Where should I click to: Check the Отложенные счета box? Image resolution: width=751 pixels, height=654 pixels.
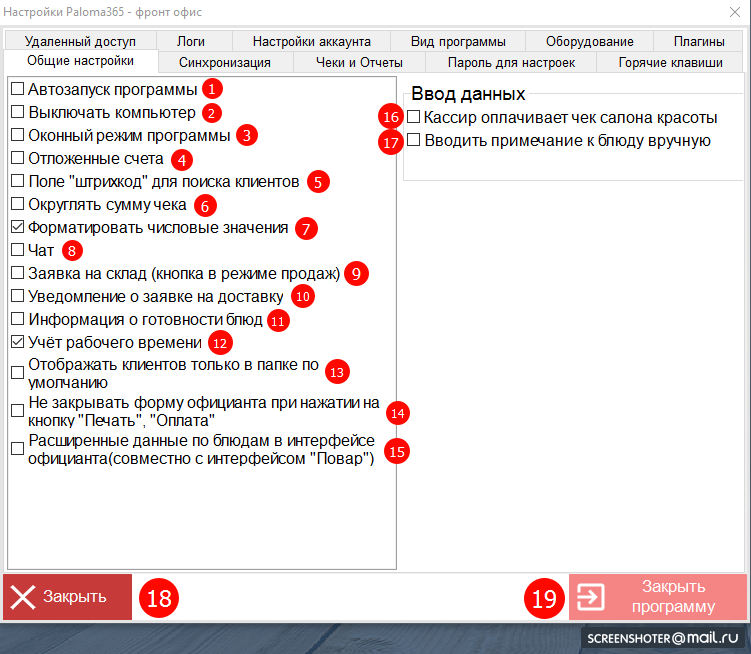18,158
